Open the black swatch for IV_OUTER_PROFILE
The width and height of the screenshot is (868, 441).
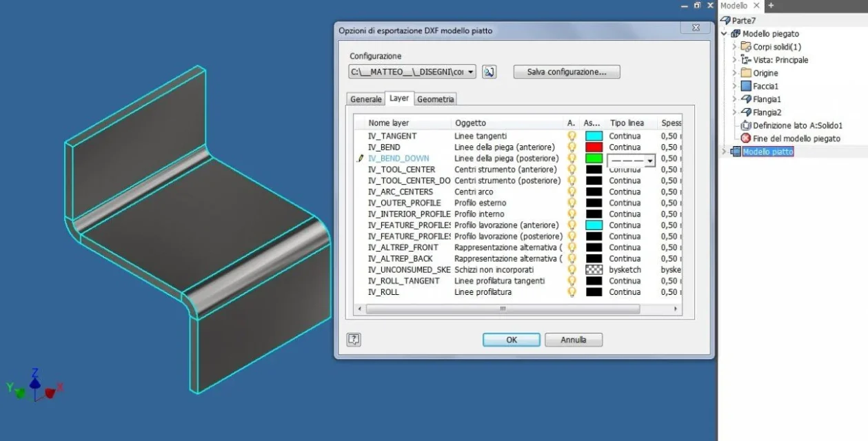point(594,203)
